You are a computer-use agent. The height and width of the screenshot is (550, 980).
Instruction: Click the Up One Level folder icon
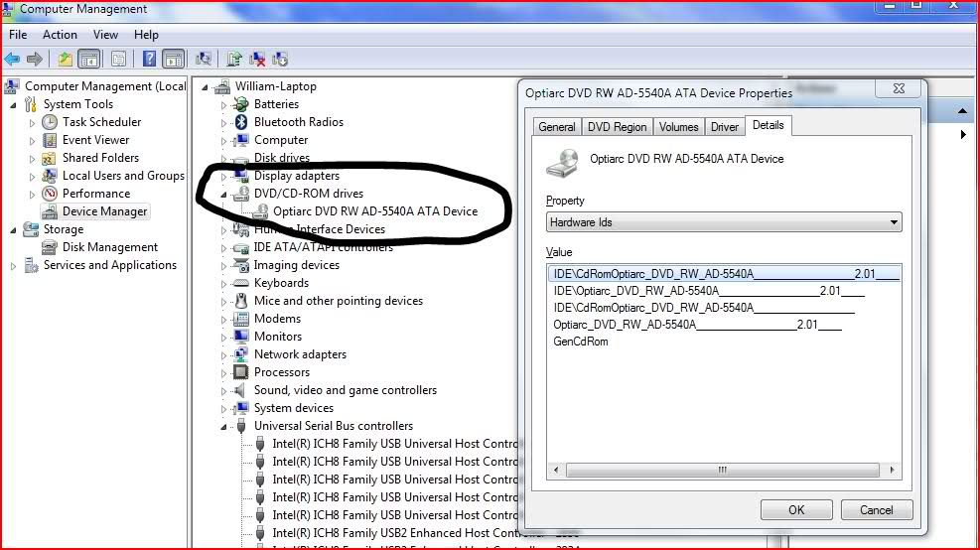(x=65, y=60)
